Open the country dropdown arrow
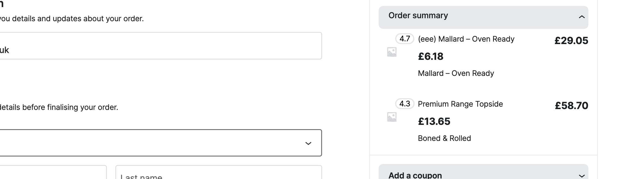This screenshot has height=179, width=644. (308, 143)
